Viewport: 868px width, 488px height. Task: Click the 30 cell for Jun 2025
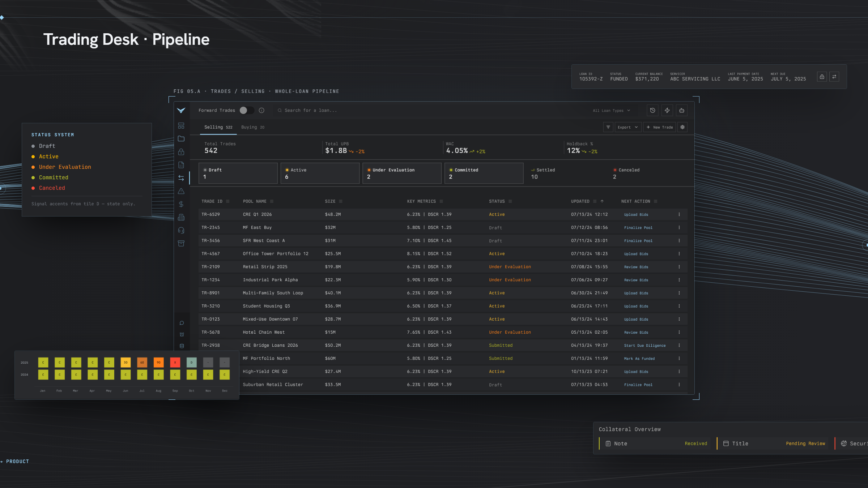point(125,362)
